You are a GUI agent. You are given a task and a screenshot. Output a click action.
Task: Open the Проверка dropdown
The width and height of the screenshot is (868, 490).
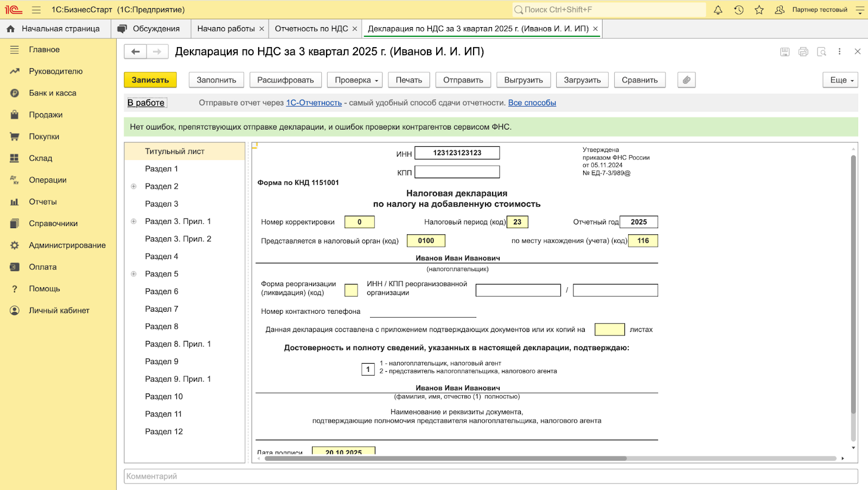click(x=355, y=80)
